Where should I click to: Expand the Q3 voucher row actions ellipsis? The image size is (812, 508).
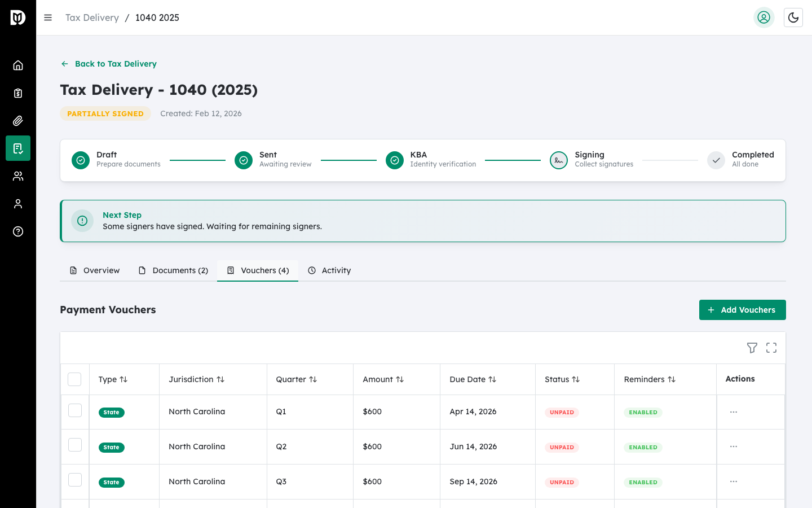tap(733, 481)
